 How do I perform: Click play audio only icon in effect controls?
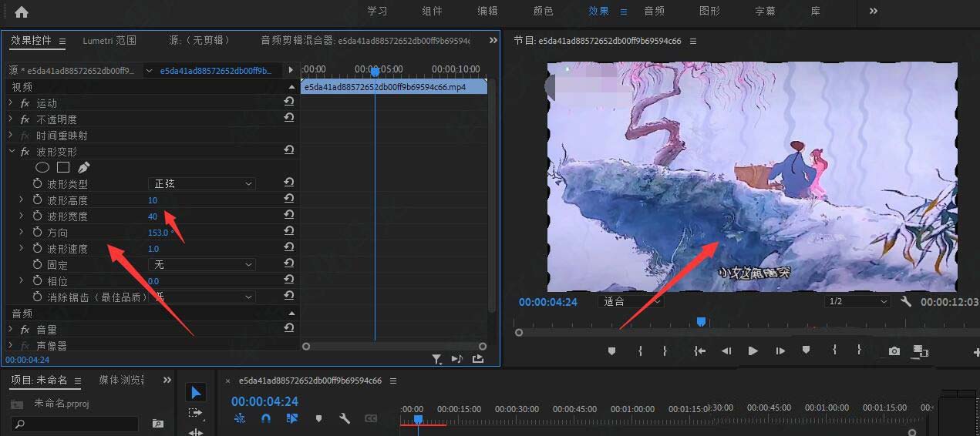click(456, 358)
